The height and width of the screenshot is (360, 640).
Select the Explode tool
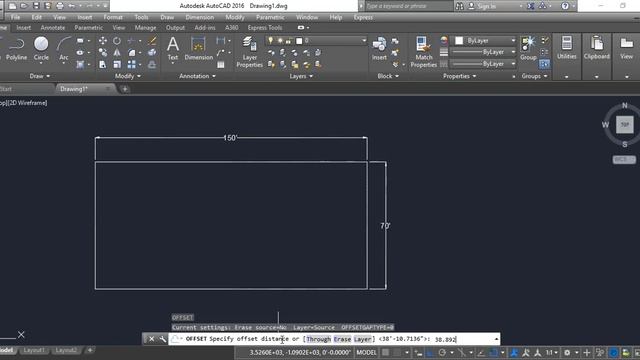click(x=152, y=53)
